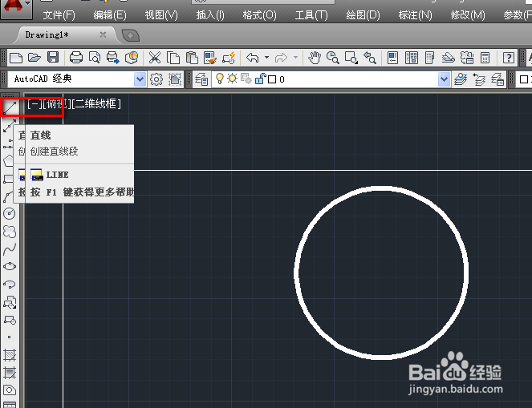Select the Gradient fill tool
Viewport: 532px width, 408px height.
[x=10, y=373]
